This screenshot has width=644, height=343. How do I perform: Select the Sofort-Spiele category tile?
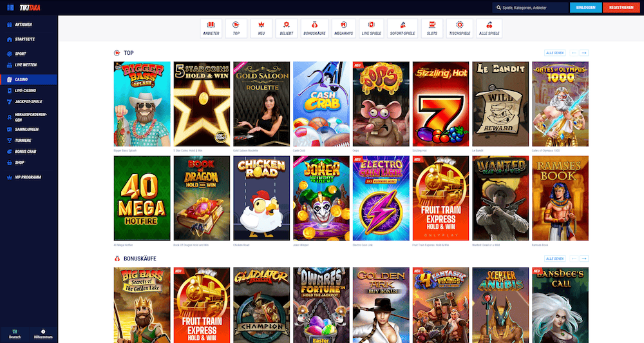coord(402,28)
